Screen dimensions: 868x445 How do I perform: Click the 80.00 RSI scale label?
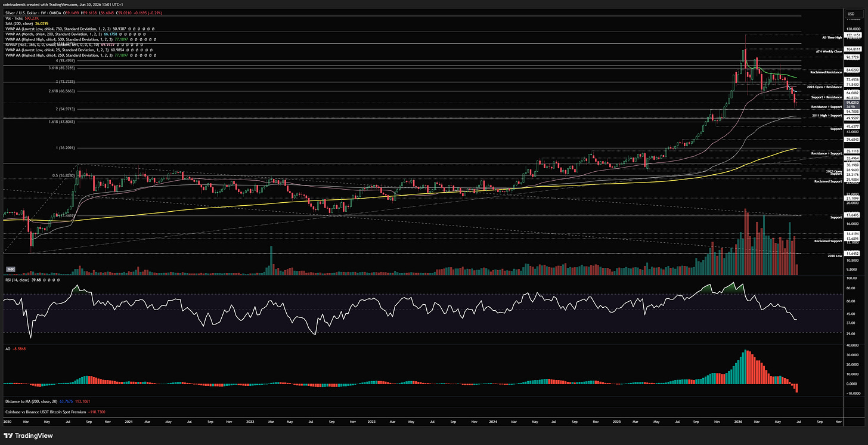851,288
